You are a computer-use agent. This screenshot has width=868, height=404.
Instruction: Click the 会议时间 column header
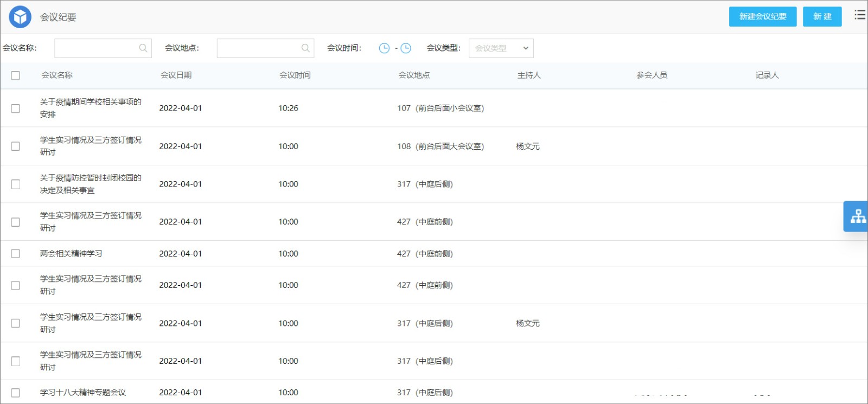(295, 75)
